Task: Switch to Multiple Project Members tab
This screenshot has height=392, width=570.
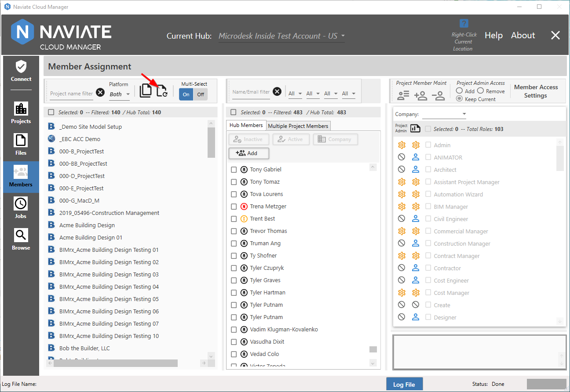Action: (x=298, y=126)
